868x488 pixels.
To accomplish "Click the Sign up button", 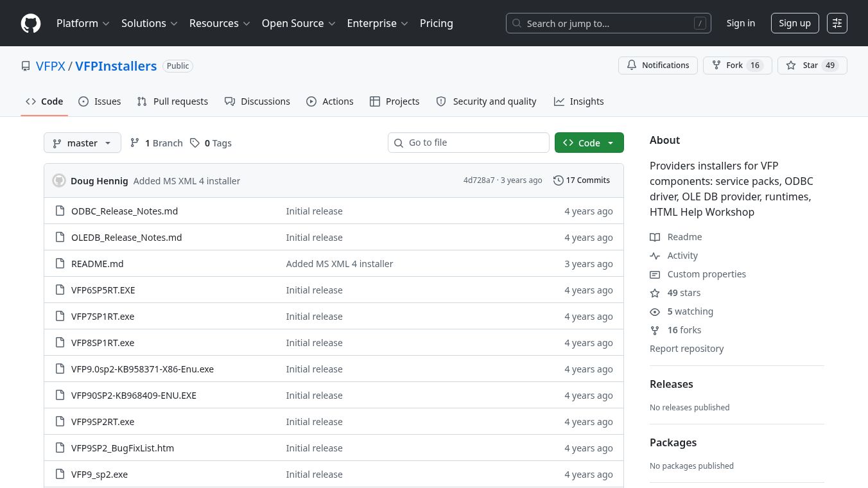I will point(795,23).
